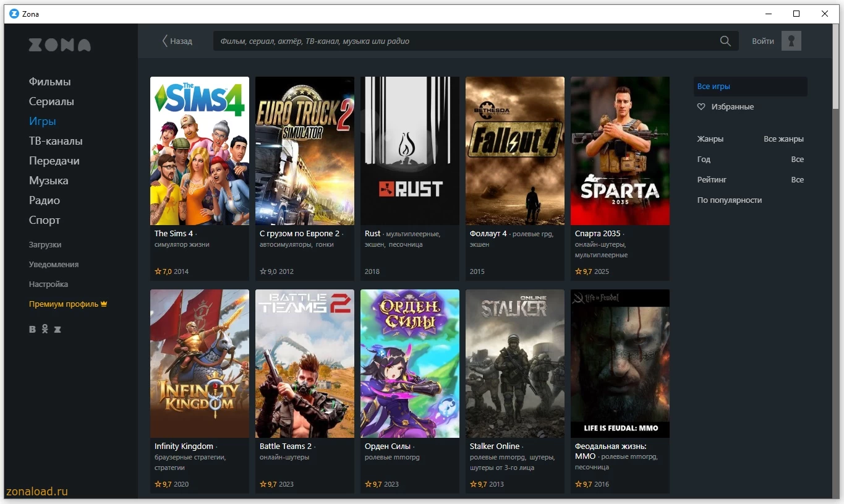Click the genre text 'симулятор жизни'
Screen dimensions: 844x504
(x=182, y=245)
